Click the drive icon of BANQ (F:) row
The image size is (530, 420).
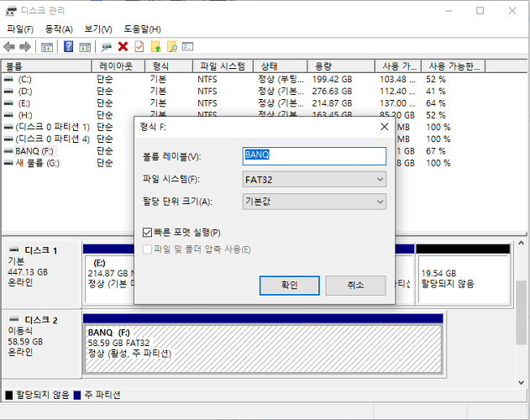click(8, 151)
